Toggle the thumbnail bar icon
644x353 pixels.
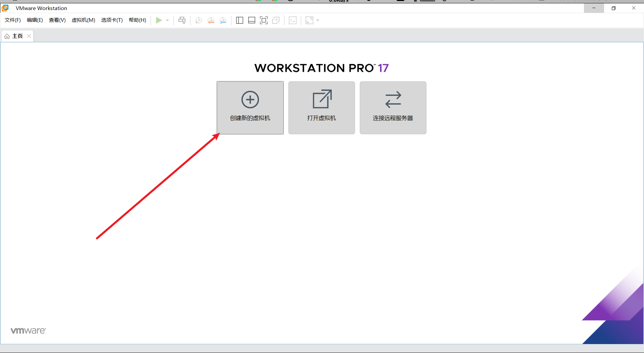tap(252, 20)
